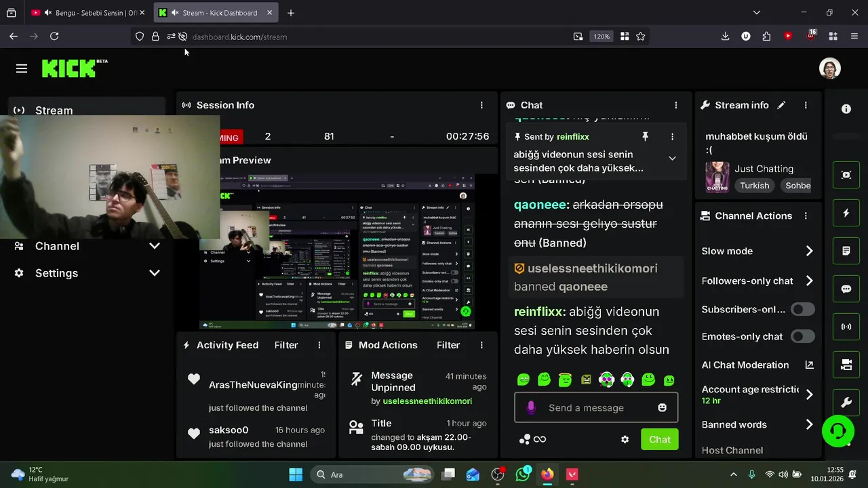Open the Kick hamburger menu
Viewport: 868px width, 488px height.
point(22,68)
